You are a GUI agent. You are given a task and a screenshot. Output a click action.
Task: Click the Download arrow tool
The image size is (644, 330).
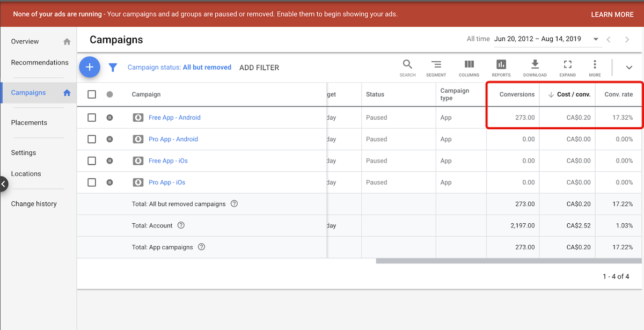pos(535,68)
